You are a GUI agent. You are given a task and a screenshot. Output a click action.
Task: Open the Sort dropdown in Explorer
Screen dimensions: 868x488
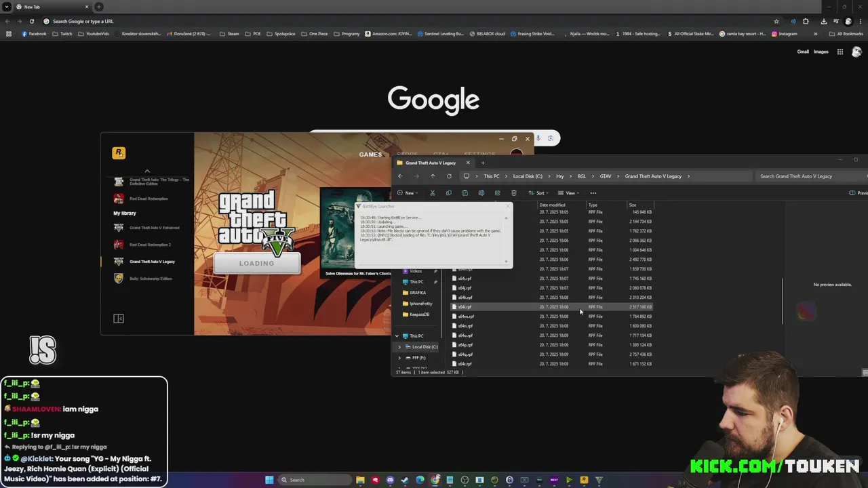(537, 193)
